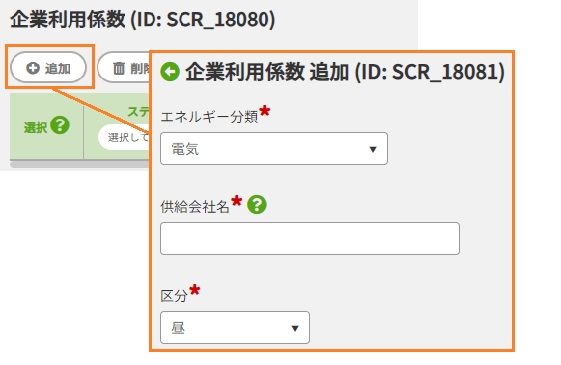Click the ステ column header text
Image resolution: width=561 pixels, height=365 pixels.
coord(138,112)
